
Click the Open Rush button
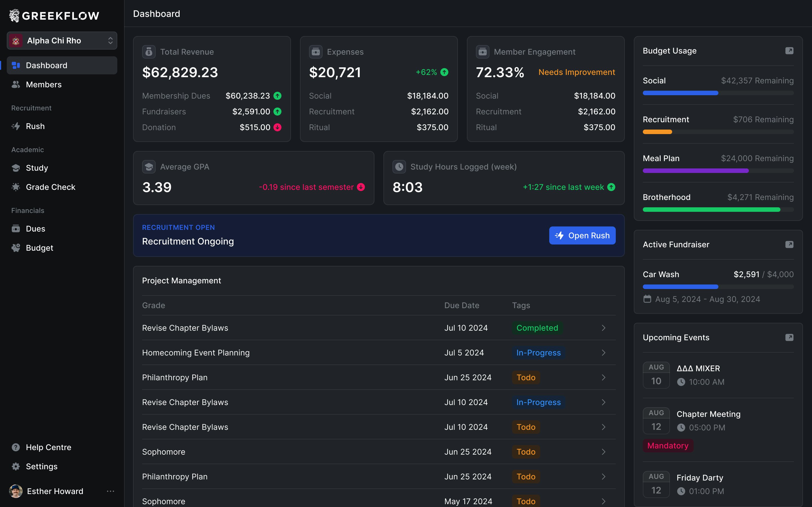[x=582, y=235]
